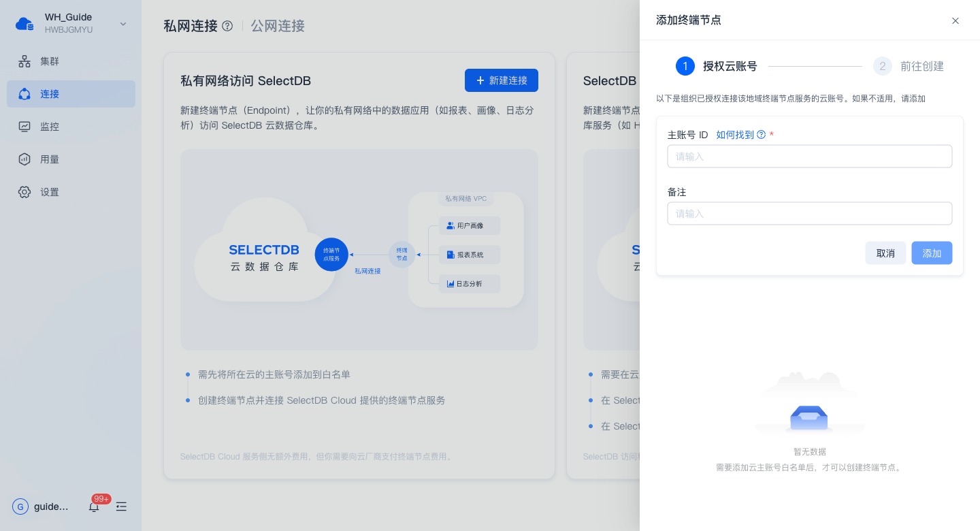The width and height of the screenshot is (980, 531).
Task: Open the 连接 menu item
Action: [x=71, y=94]
